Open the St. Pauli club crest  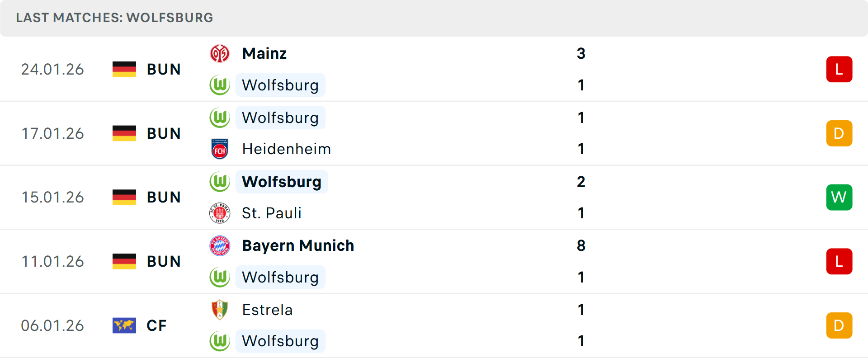pyautogui.click(x=220, y=213)
